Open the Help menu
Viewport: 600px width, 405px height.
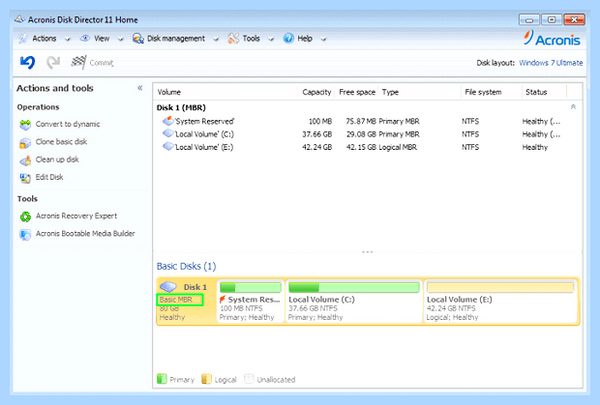(x=305, y=38)
